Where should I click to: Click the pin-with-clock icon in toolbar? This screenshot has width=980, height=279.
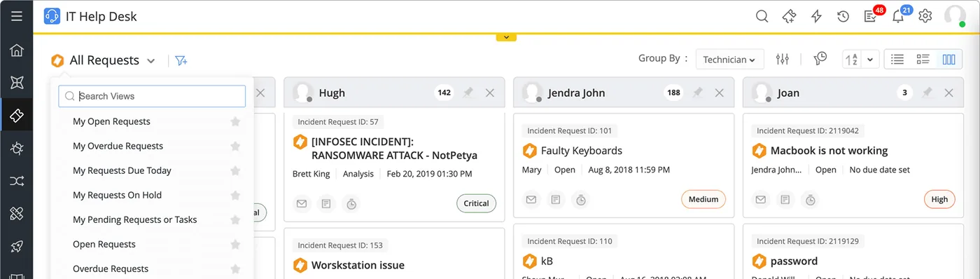(820, 59)
